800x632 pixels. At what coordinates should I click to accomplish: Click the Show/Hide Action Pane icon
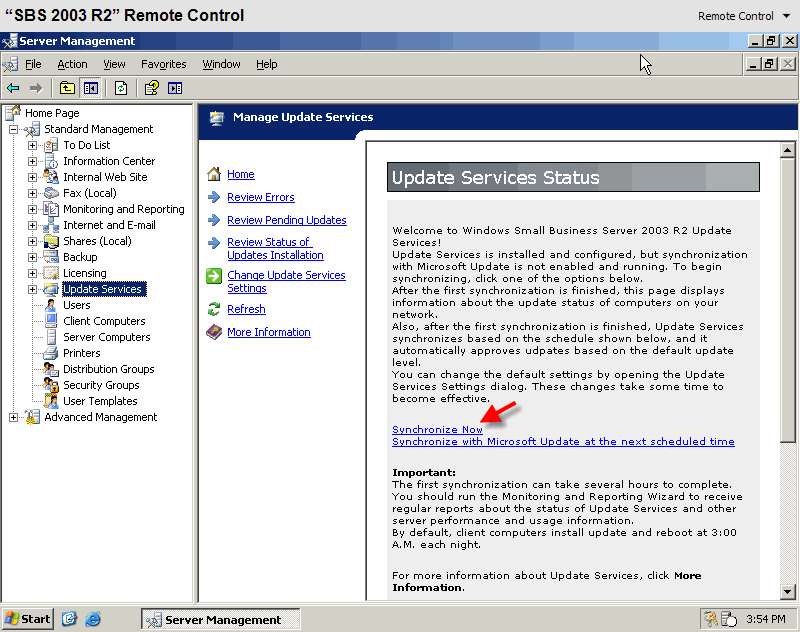click(175, 88)
